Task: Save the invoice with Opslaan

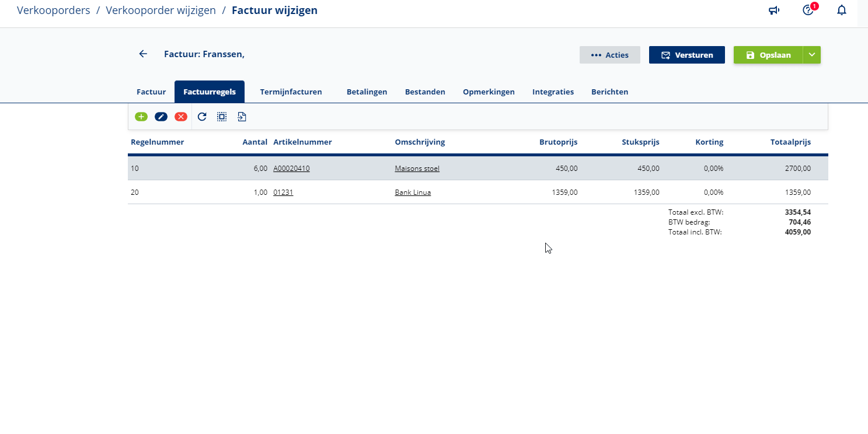Action: pos(768,55)
